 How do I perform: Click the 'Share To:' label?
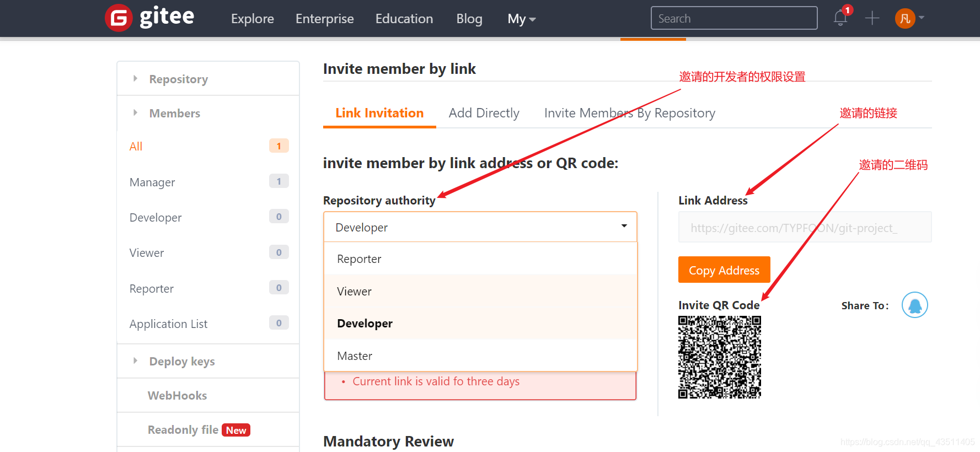(x=865, y=305)
